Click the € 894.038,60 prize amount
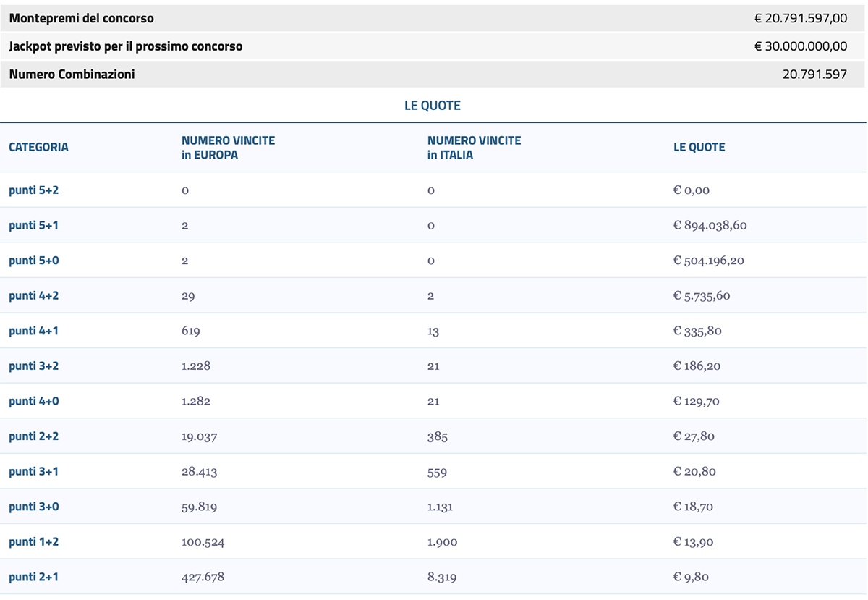868x600 pixels. pyautogui.click(x=710, y=225)
